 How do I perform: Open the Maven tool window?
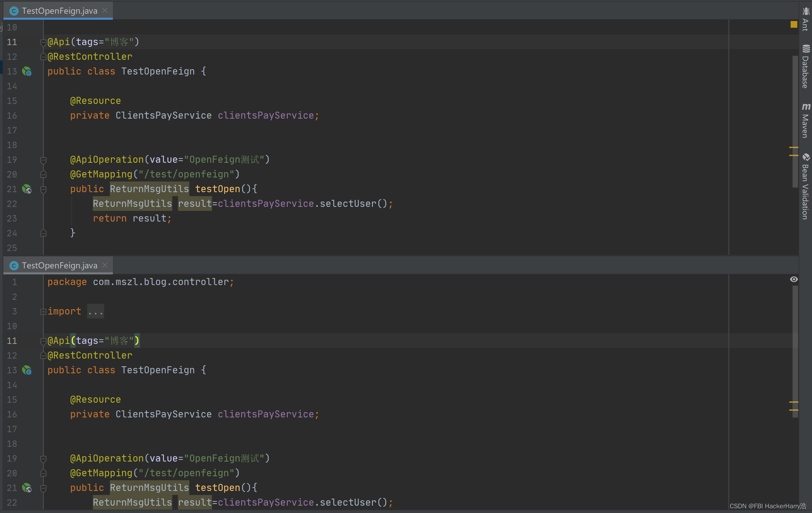coord(806,121)
